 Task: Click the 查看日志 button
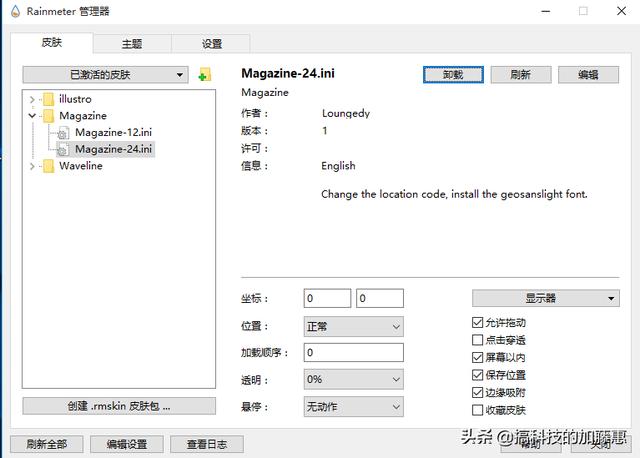coord(207,444)
